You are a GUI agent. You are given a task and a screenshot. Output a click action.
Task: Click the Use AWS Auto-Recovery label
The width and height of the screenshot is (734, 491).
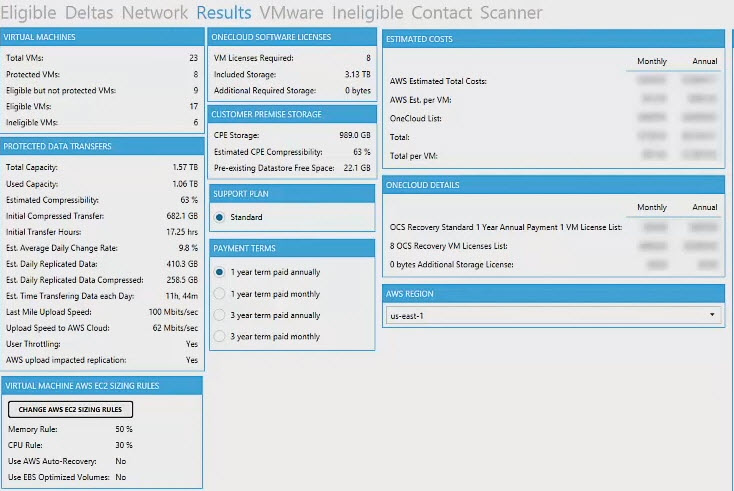pyautogui.click(x=52, y=461)
